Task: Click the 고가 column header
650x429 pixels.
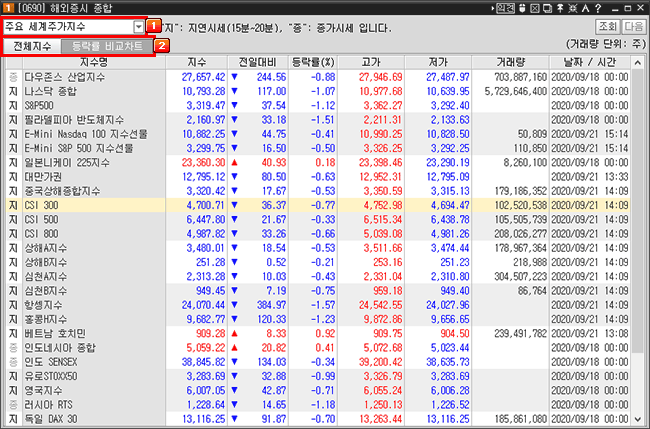Action: (x=371, y=63)
